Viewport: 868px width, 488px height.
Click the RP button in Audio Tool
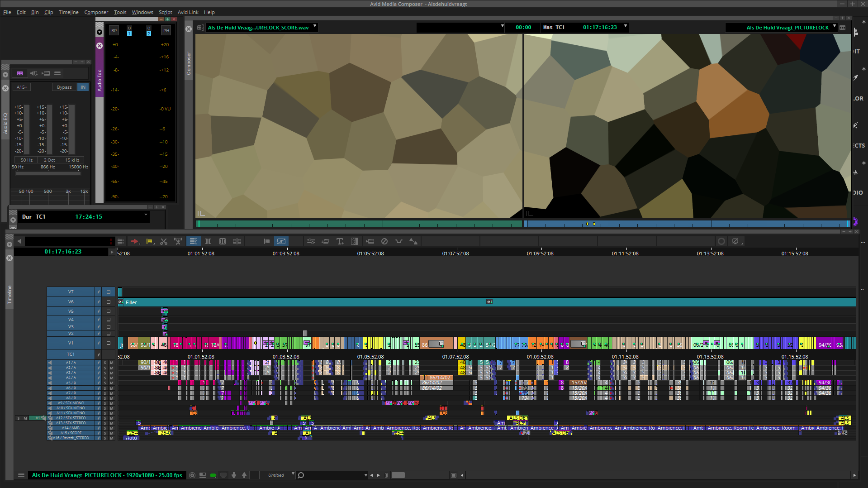tap(114, 31)
